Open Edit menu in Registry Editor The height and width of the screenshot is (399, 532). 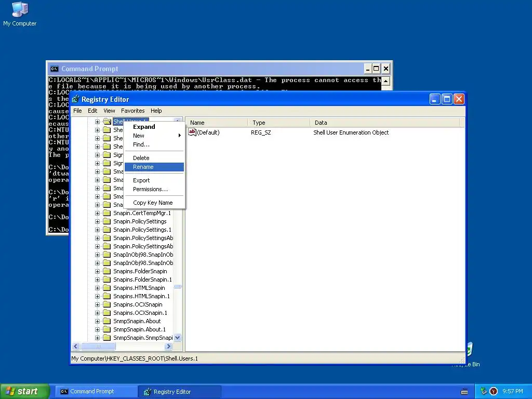tap(92, 111)
